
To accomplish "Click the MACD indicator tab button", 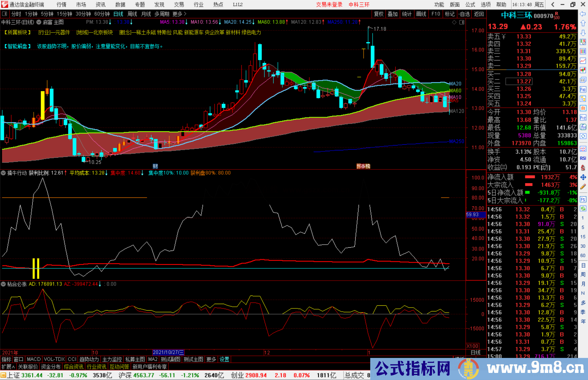I will 33,359.
